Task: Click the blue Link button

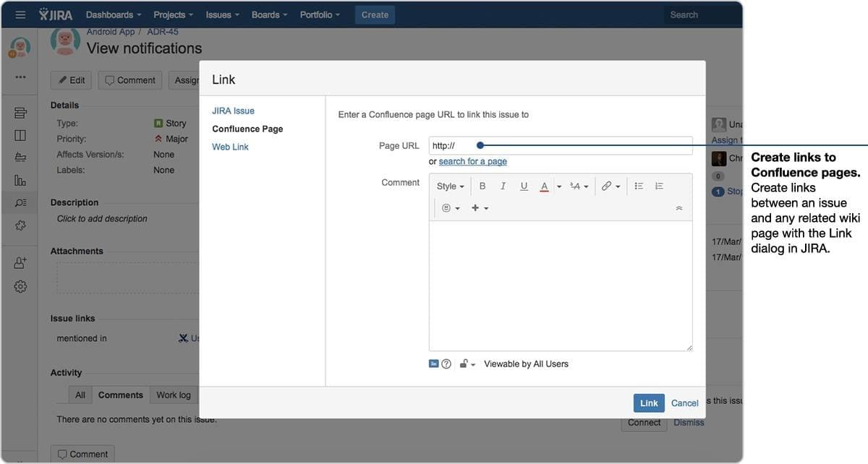Action: tap(649, 403)
